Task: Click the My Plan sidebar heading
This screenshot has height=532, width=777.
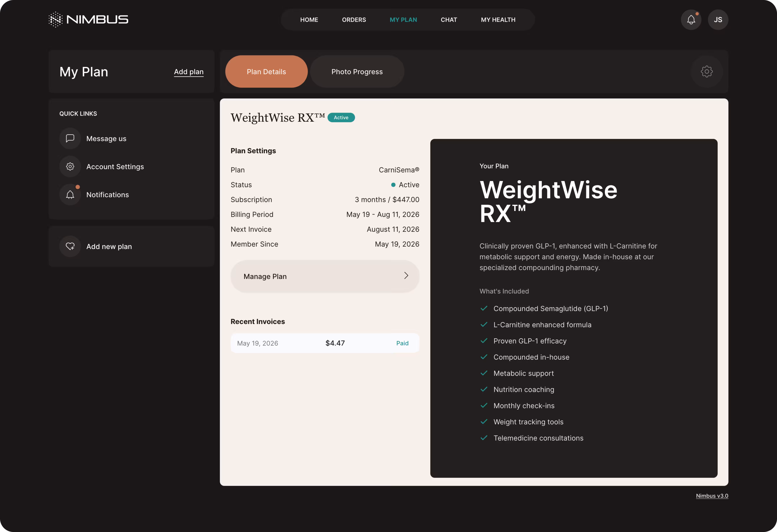Action: tap(84, 72)
